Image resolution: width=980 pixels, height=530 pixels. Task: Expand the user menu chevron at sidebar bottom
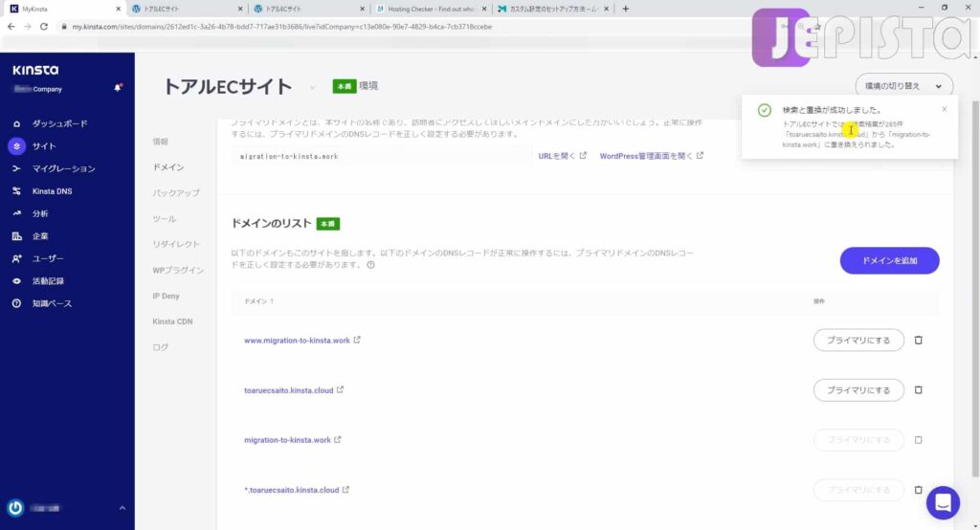[x=122, y=508]
